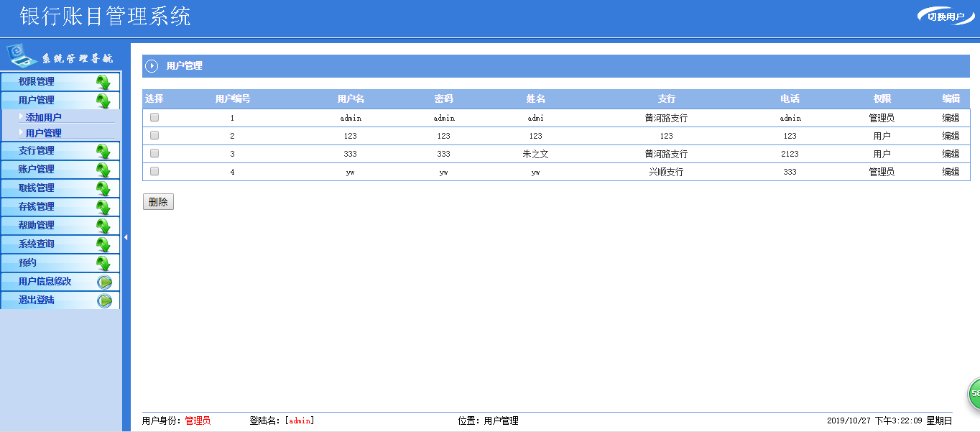Click green arrow icon beside 取钱管理
980x432 pixels.
(x=103, y=188)
